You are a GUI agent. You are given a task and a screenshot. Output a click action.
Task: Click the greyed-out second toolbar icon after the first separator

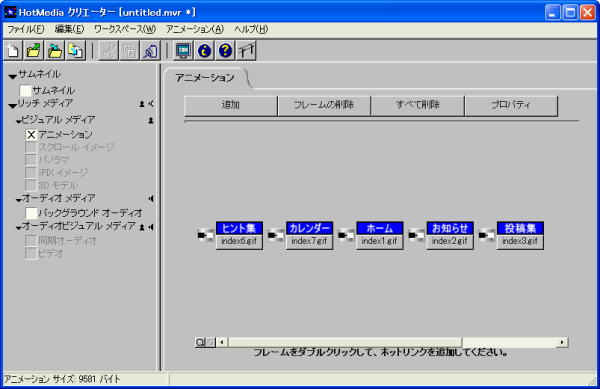point(129,50)
